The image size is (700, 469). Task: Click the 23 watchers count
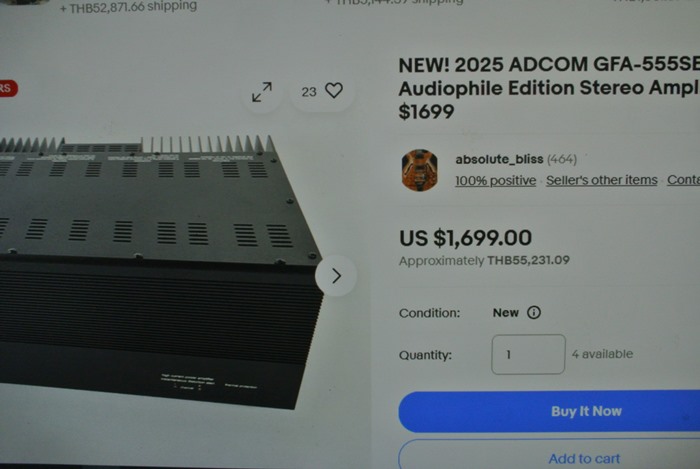[x=308, y=92]
